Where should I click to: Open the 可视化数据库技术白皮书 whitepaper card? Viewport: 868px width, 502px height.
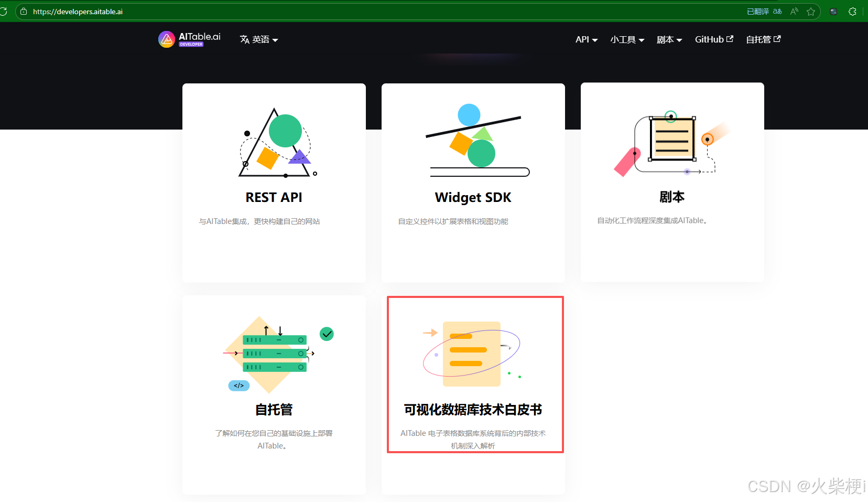tap(474, 374)
